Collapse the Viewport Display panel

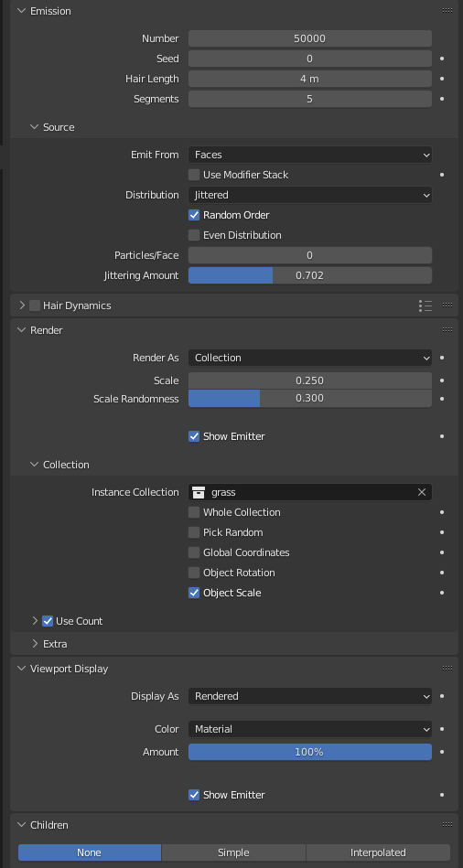22,669
